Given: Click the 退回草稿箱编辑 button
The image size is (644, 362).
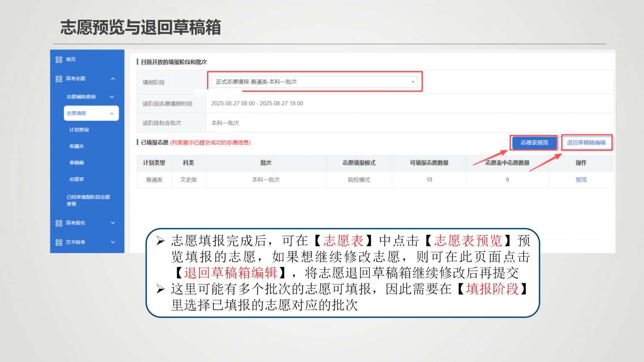Looking at the screenshot, I should point(586,142).
